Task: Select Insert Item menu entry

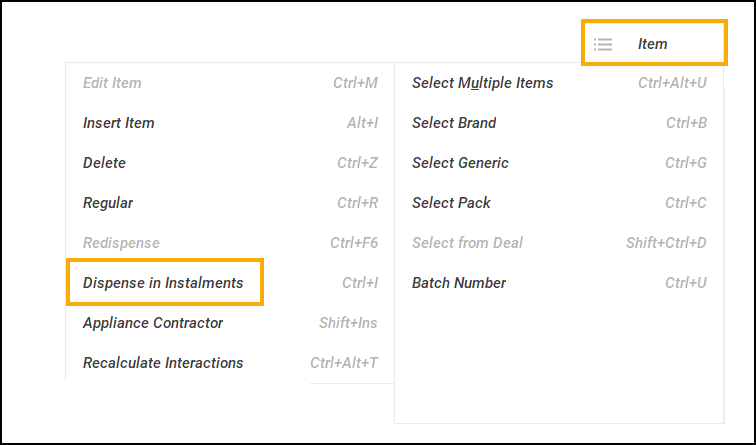Action: tap(118, 123)
